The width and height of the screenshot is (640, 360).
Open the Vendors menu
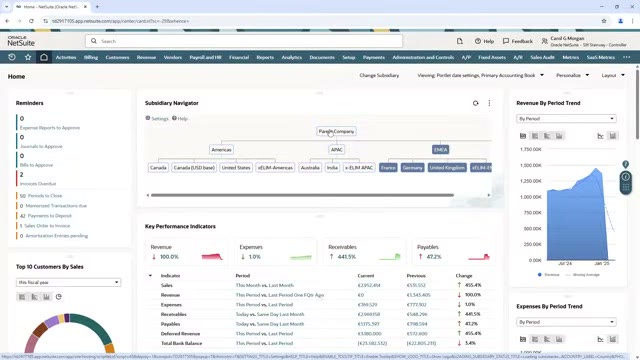coord(172,57)
